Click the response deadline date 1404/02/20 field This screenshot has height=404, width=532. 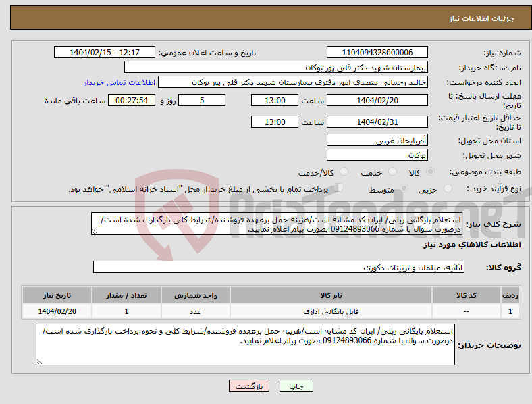[377, 100]
